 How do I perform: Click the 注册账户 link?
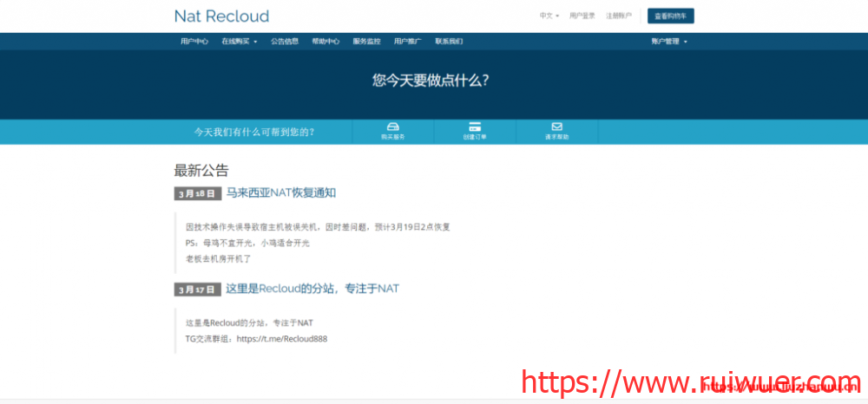[x=619, y=16]
